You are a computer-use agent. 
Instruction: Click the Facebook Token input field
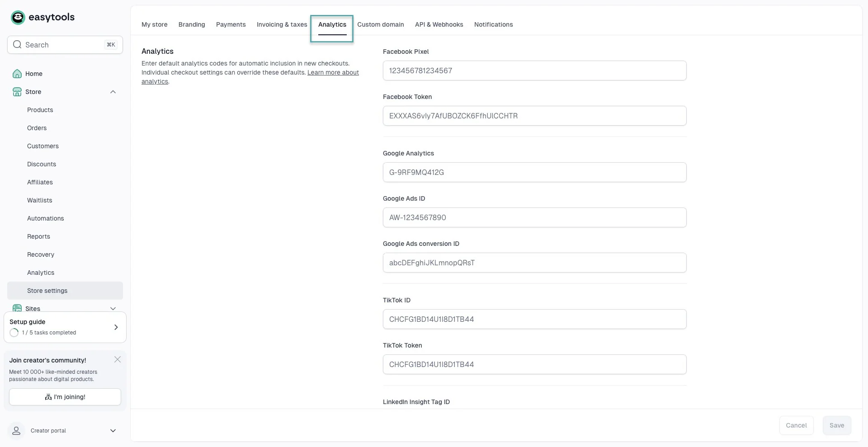click(x=535, y=116)
